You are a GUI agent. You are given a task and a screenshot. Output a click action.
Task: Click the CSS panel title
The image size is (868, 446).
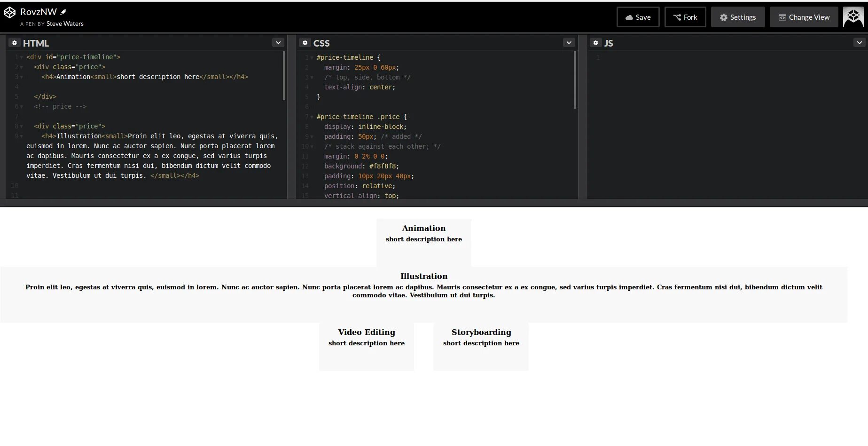(x=321, y=43)
